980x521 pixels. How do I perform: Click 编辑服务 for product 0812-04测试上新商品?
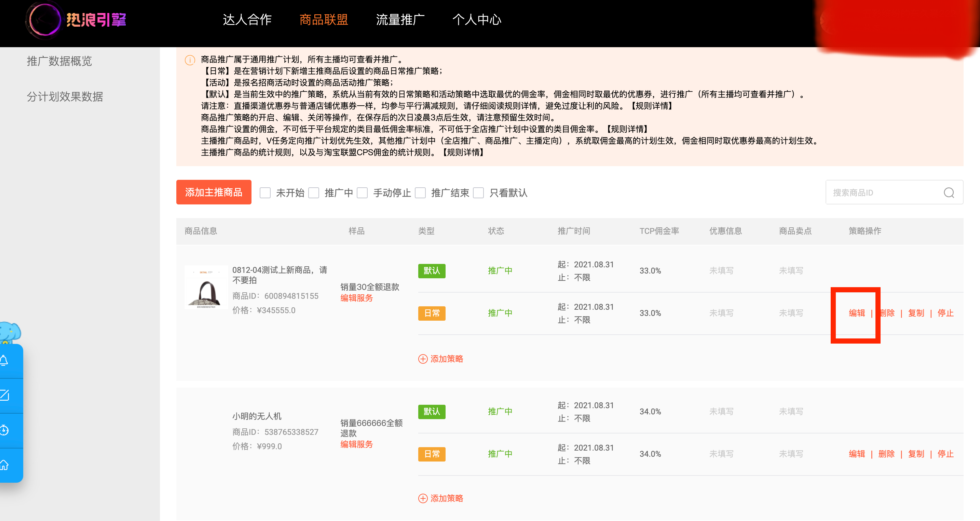tap(356, 298)
